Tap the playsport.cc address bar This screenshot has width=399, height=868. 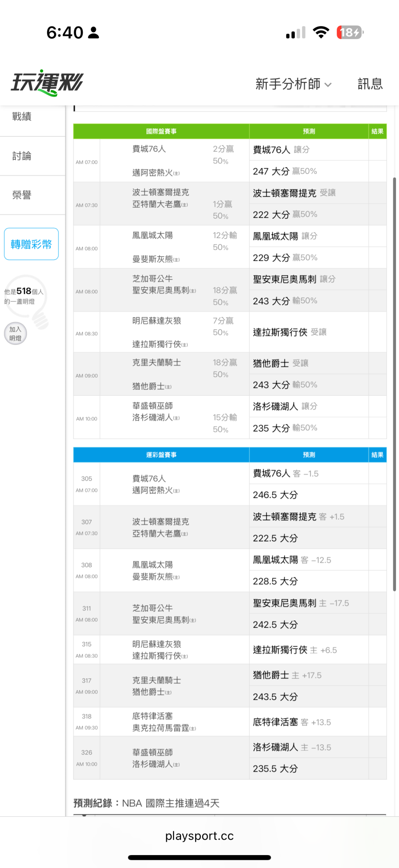pyautogui.click(x=199, y=836)
